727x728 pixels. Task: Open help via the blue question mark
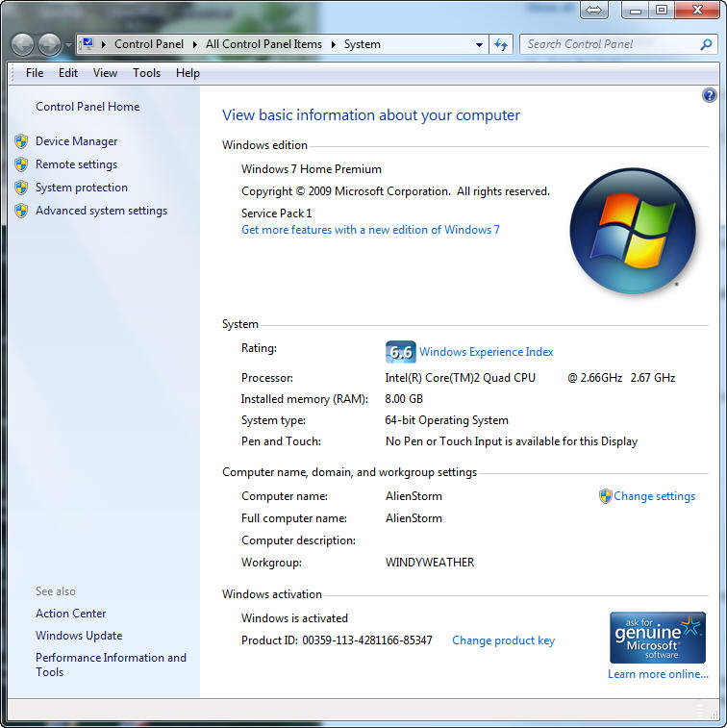tap(710, 95)
